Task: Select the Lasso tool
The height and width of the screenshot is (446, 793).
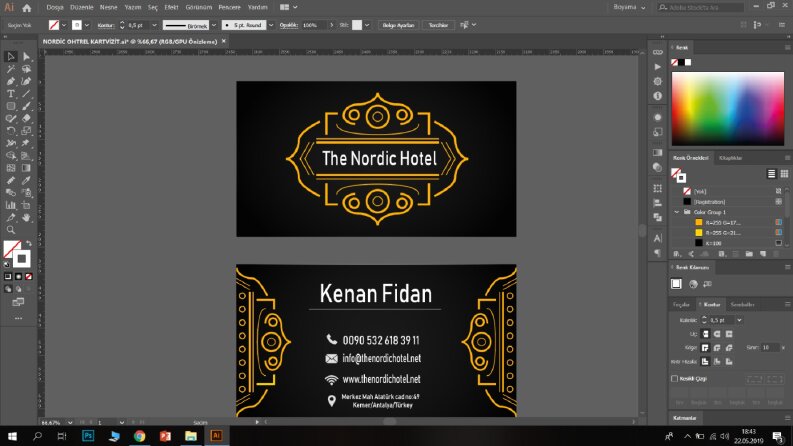Action: tap(26, 69)
